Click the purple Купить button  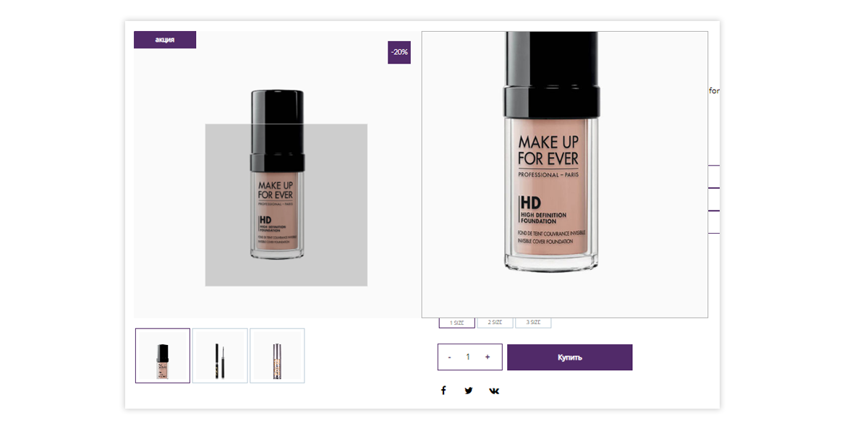point(570,357)
